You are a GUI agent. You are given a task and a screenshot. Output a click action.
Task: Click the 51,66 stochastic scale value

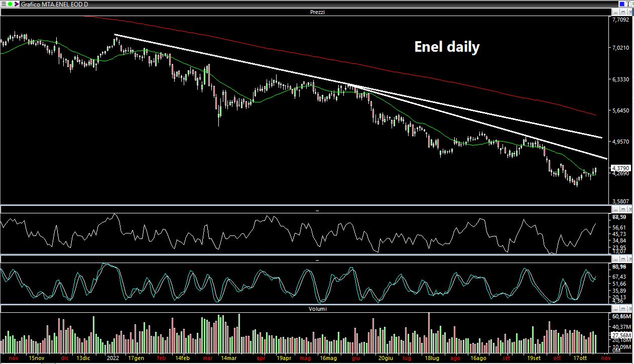point(619,284)
